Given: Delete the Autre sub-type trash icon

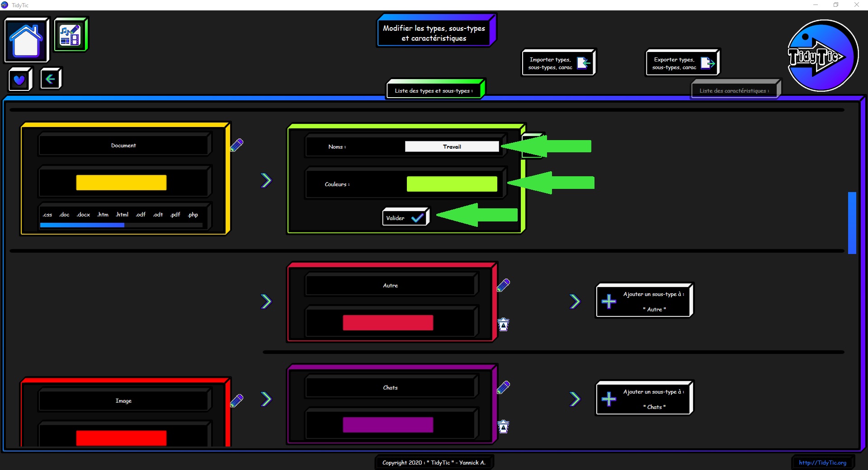Looking at the screenshot, I should pos(503,324).
